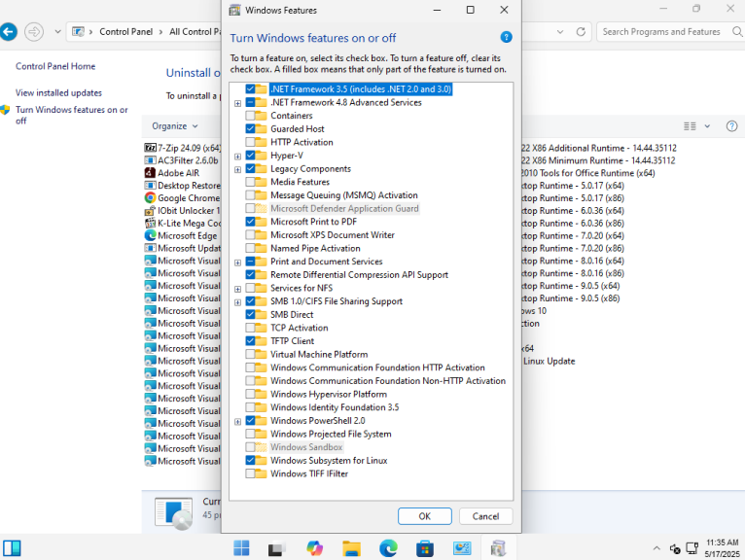Enable Media Features checkbox
Screen dimensions: 745x560
pyautogui.click(x=250, y=182)
